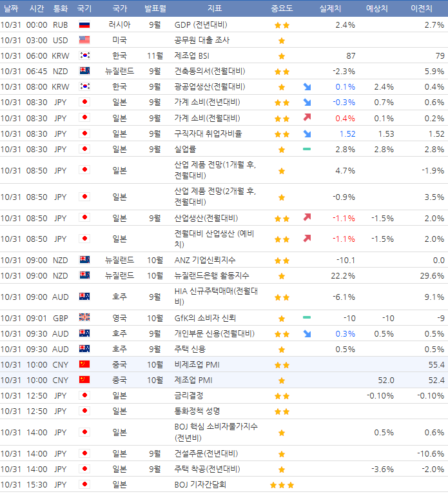Click the China flag in 비제조업 PMI row
The image size is (448, 494).
coord(84,364)
